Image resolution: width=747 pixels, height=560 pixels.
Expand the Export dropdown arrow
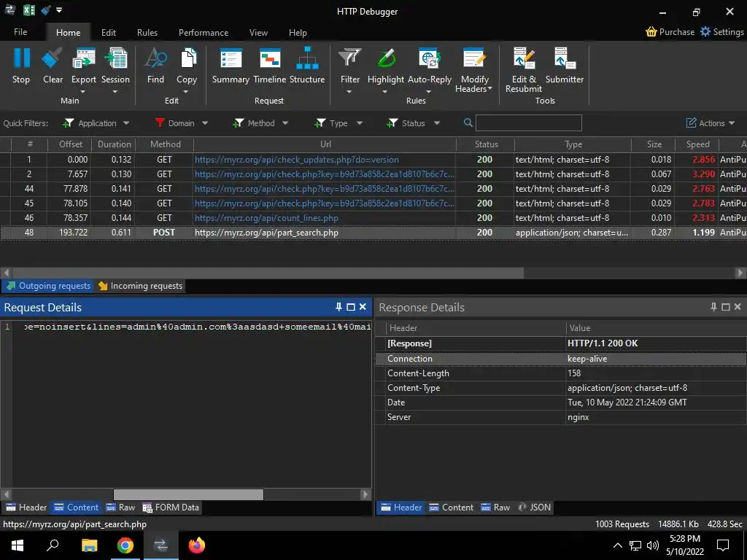click(83, 92)
